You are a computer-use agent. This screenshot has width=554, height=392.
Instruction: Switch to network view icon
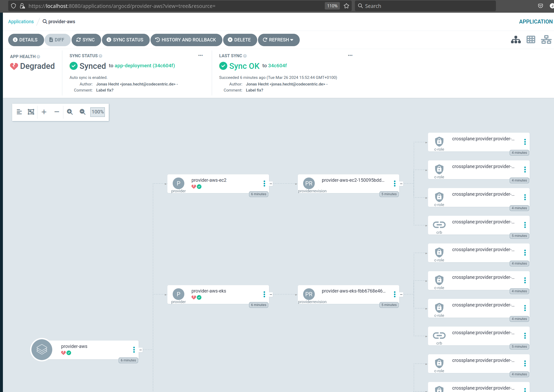pos(546,40)
